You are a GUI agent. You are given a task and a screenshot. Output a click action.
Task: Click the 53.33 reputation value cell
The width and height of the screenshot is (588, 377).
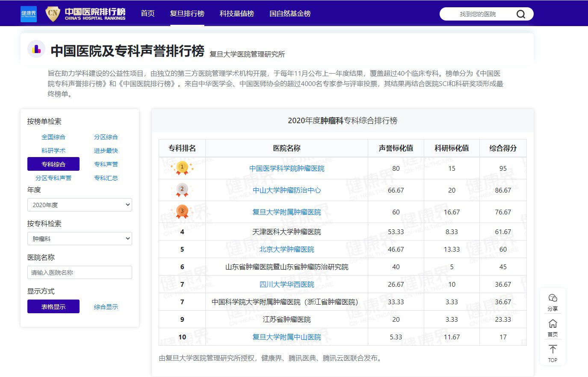tap(396, 232)
